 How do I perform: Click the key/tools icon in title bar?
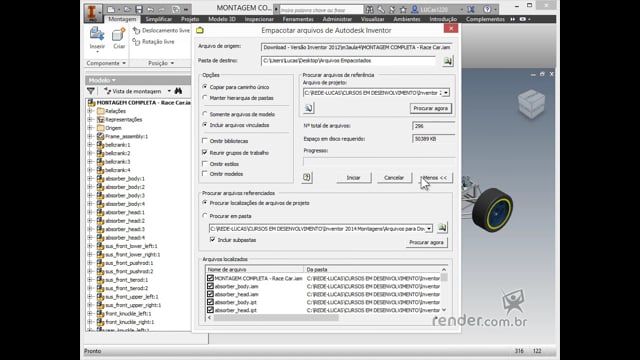point(380,9)
